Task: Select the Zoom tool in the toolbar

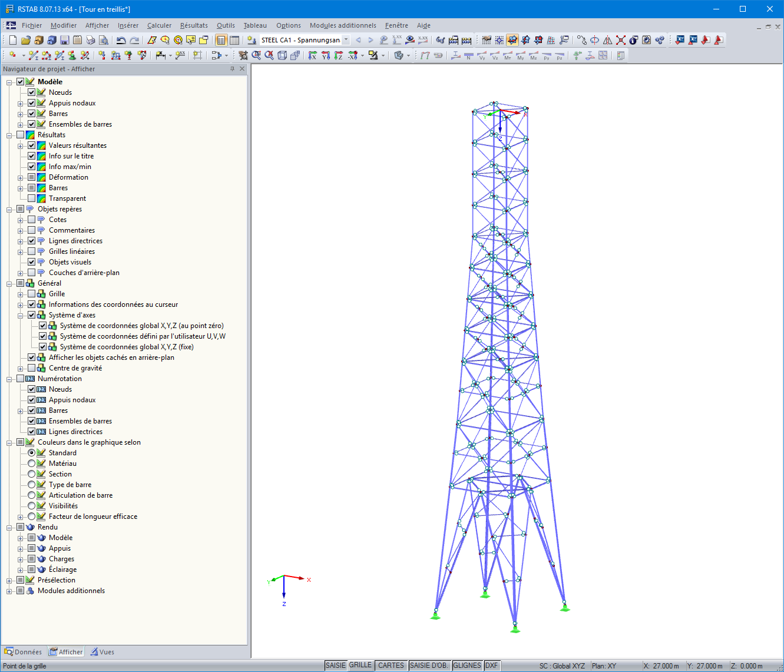Action: click(257, 55)
